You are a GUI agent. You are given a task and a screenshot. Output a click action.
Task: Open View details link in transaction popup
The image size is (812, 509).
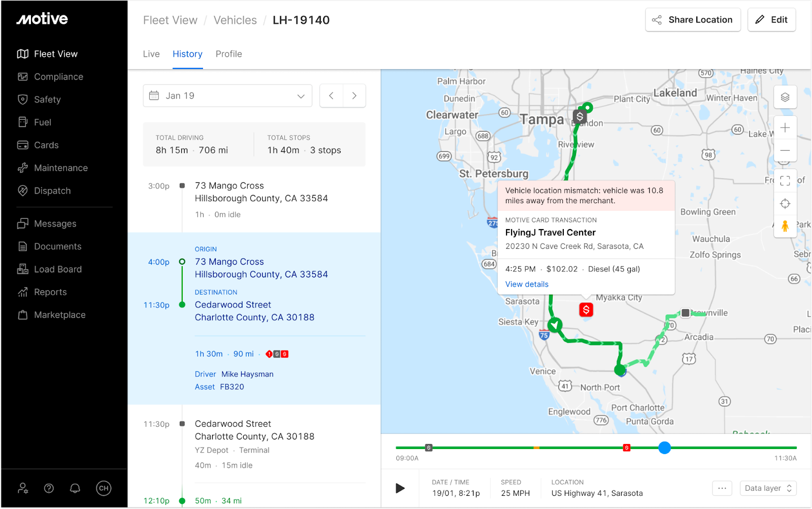point(527,284)
